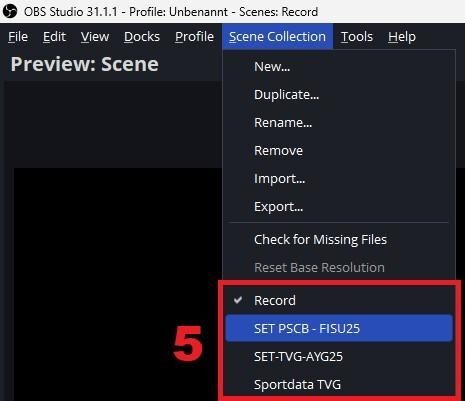Switch to Record scene collection
The image size is (465, 401).
pyautogui.click(x=339, y=301)
